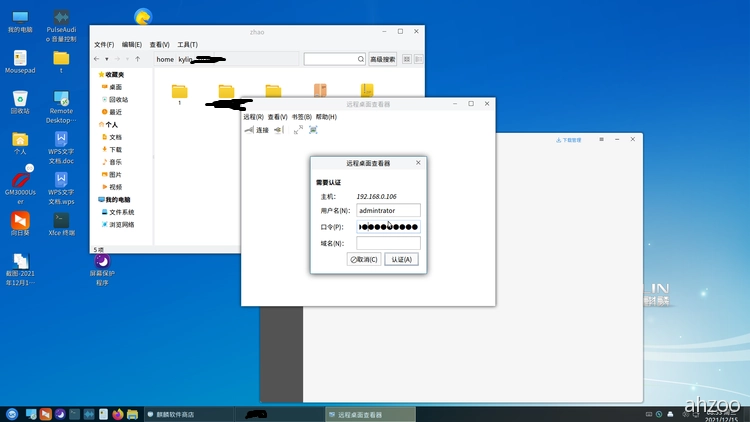Click the 下载管理 link in background window
750x422 pixels.
tap(569, 140)
